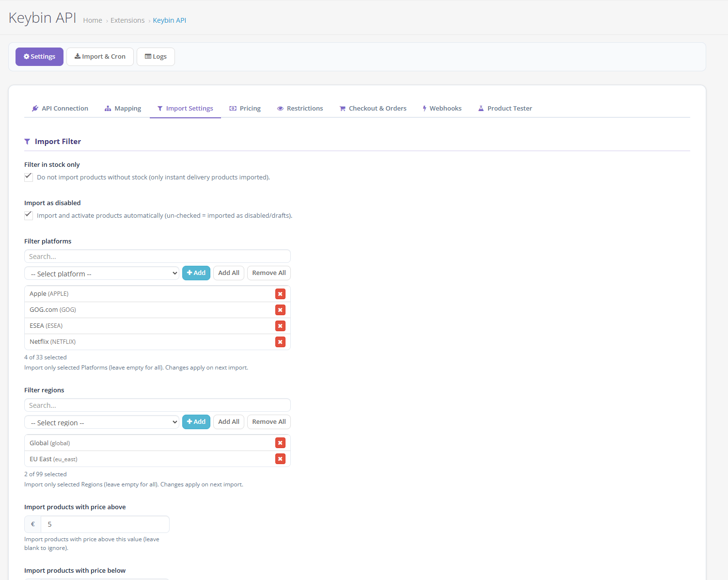Click Add All platforms button
Image resolution: width=728 pixels, height=580 pixels.
point(229,273)
